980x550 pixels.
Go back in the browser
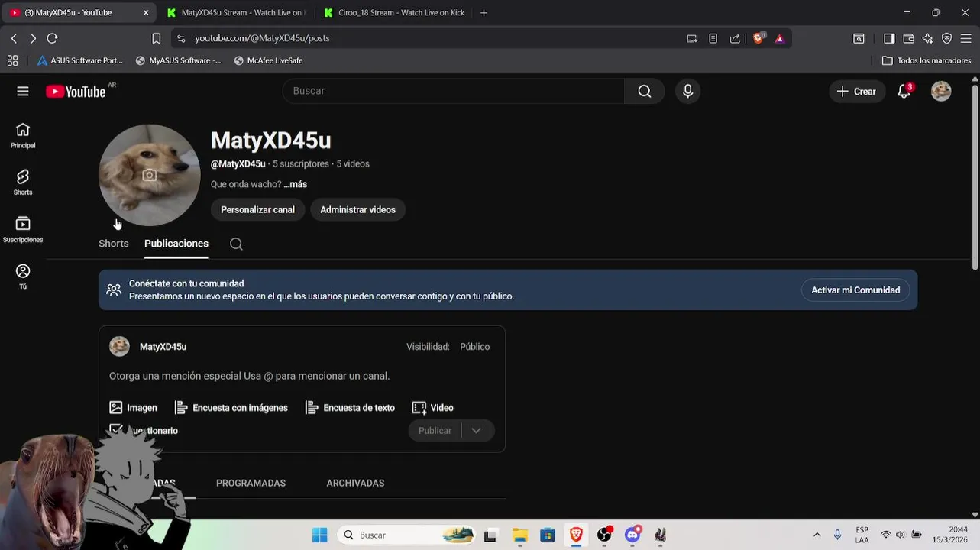pyautogui.click(x=14, y=38)
